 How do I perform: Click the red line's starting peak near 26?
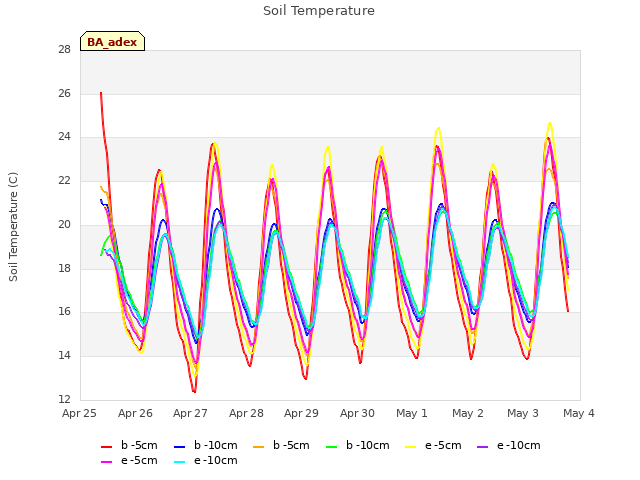[101, 93]
